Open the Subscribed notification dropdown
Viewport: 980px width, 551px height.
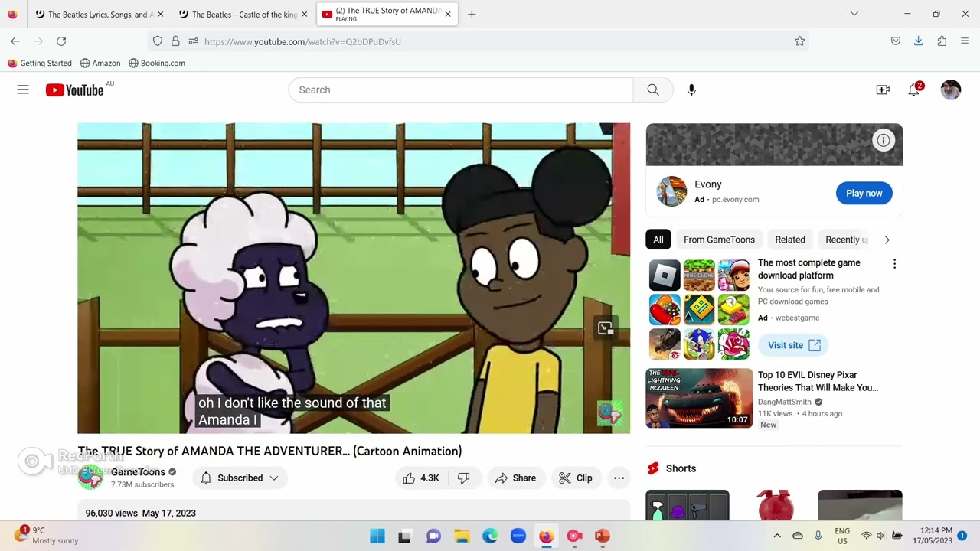pyautogui.click(x=240, y=478)
